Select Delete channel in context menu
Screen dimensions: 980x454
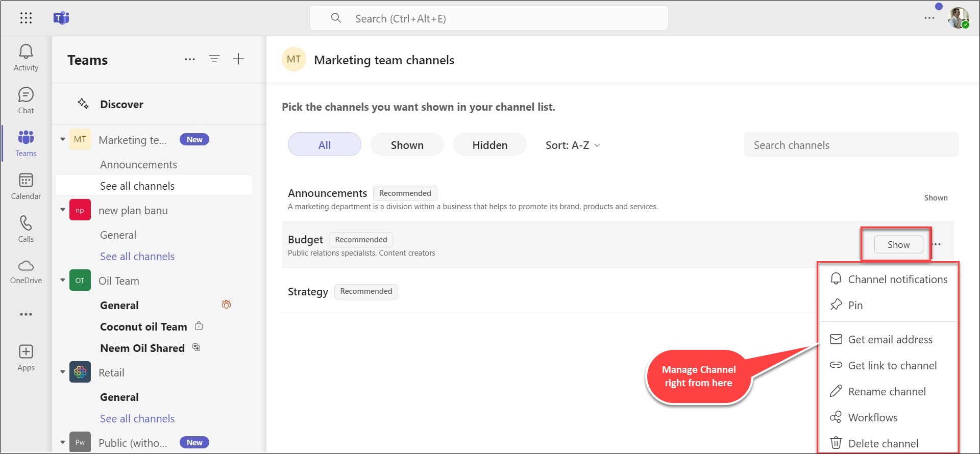(883, 443)
